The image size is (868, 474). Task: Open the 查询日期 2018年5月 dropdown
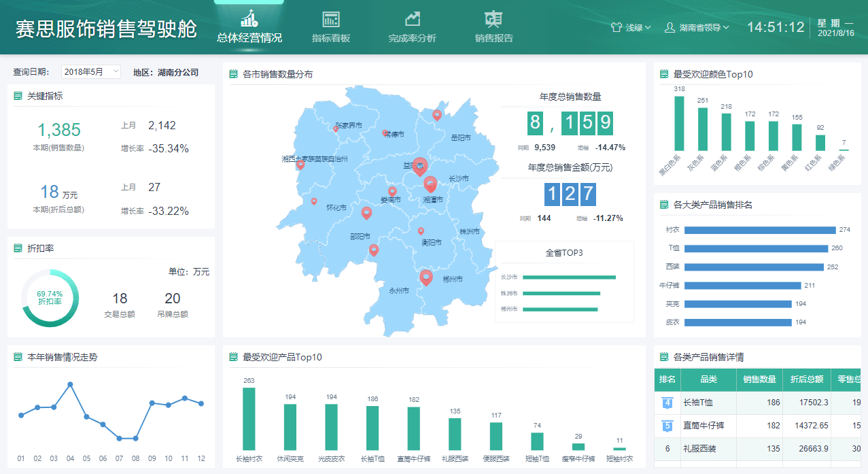(x=91, y=72)
